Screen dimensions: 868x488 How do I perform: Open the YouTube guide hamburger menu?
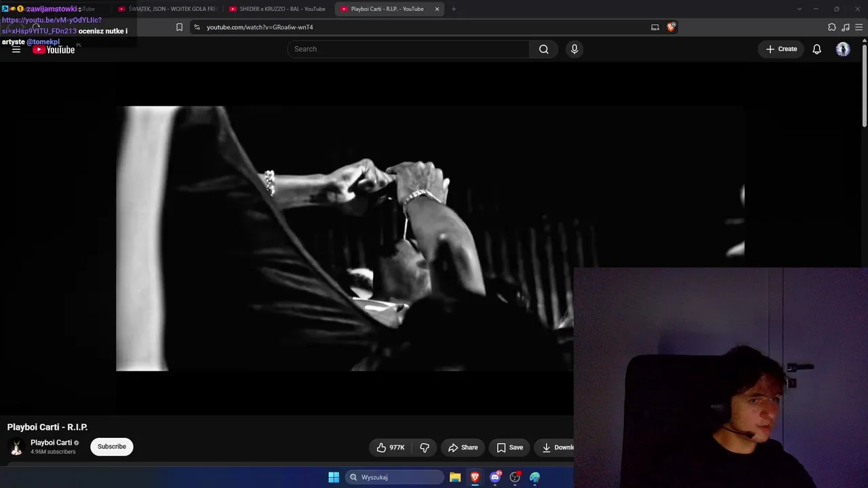[x=16, y=49]
